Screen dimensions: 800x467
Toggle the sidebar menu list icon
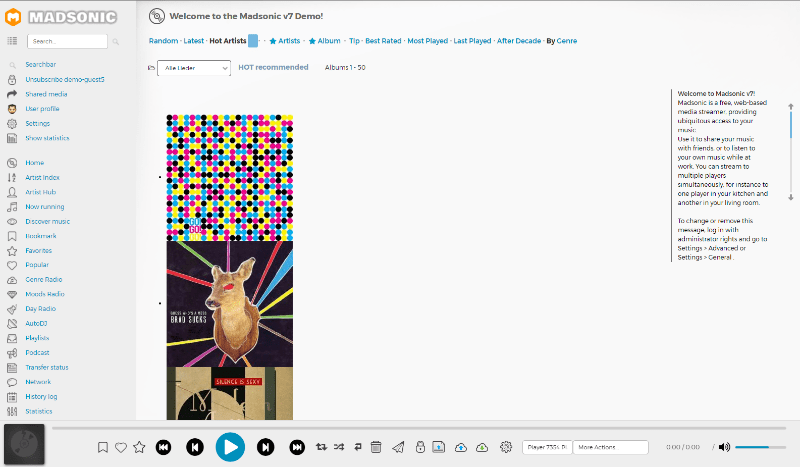coord(12,41)
